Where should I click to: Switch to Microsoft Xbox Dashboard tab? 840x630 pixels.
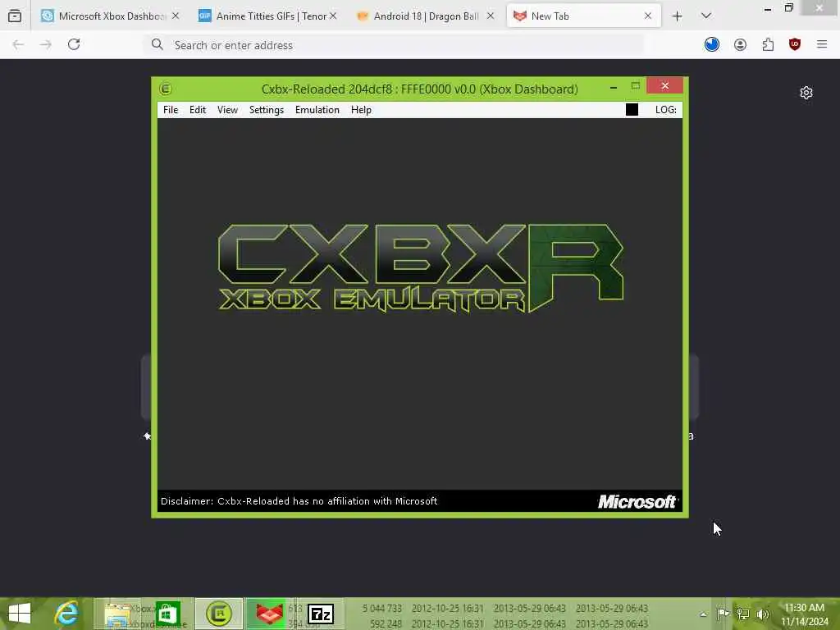click(x=110, y=16)
